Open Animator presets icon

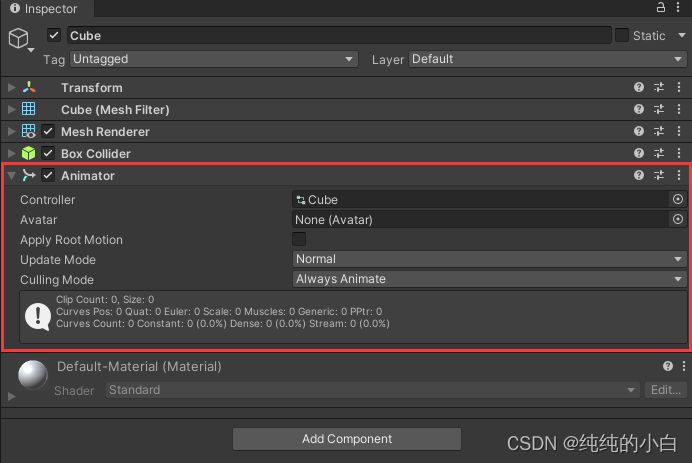pyautogui.click(x=659, y=175)
